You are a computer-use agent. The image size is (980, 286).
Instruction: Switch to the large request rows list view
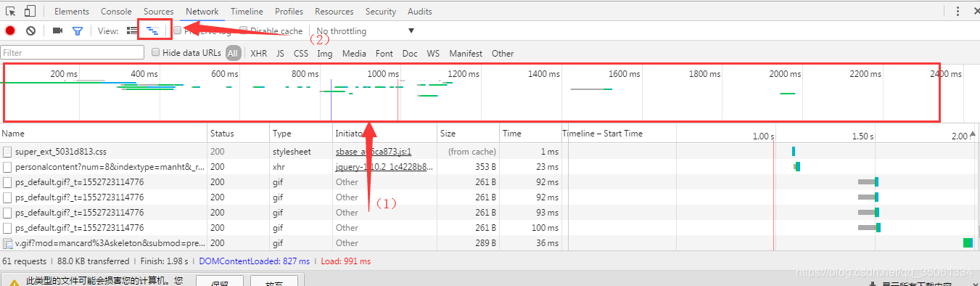point(132,30)
